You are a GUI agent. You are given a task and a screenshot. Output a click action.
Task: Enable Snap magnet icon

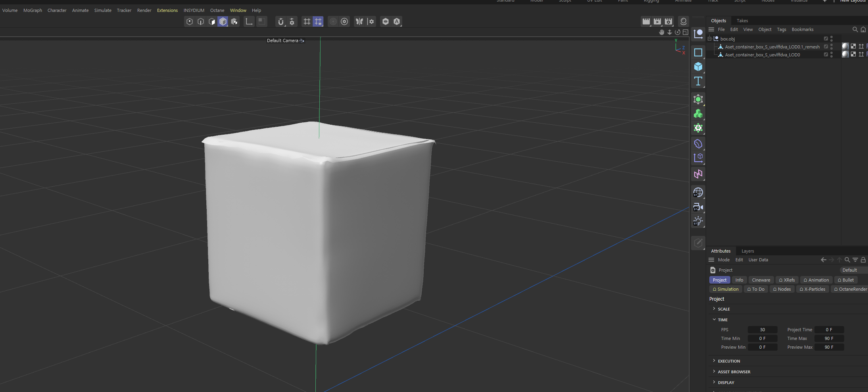(281, 21)
